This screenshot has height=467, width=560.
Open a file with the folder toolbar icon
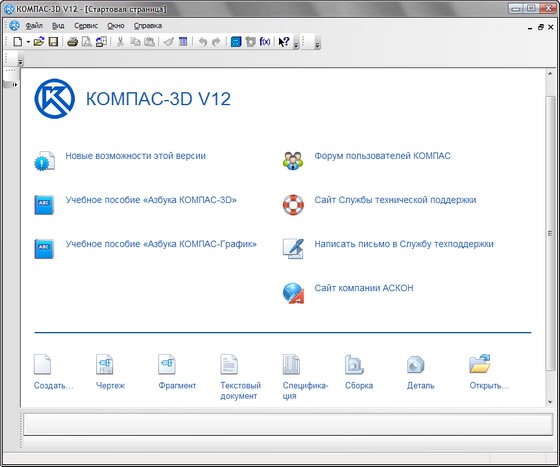39,42
